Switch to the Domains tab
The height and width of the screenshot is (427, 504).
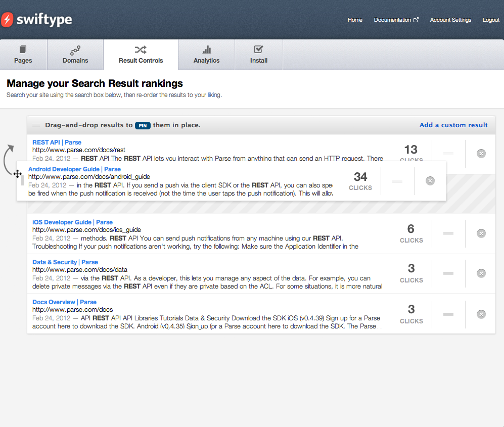click(x=75, y=55)
